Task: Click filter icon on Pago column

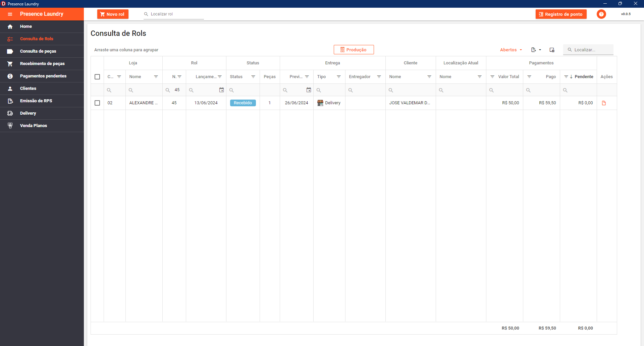Action: coord(529,77)
